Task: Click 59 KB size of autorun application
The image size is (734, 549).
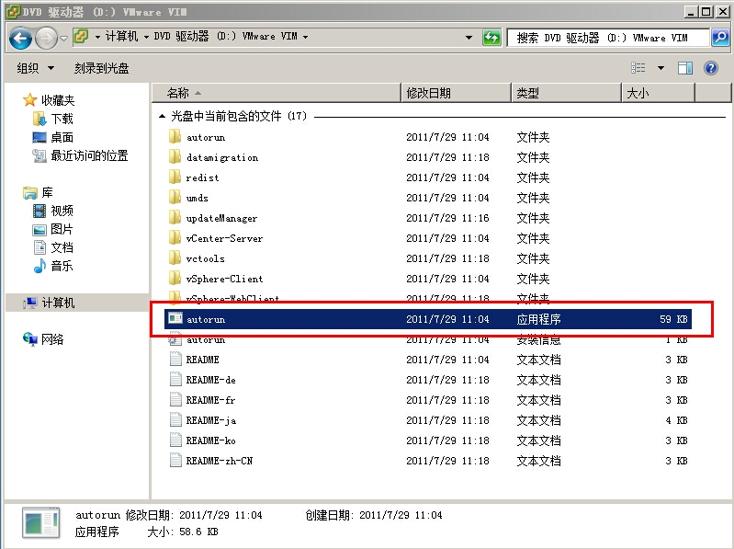Action: 674,319
